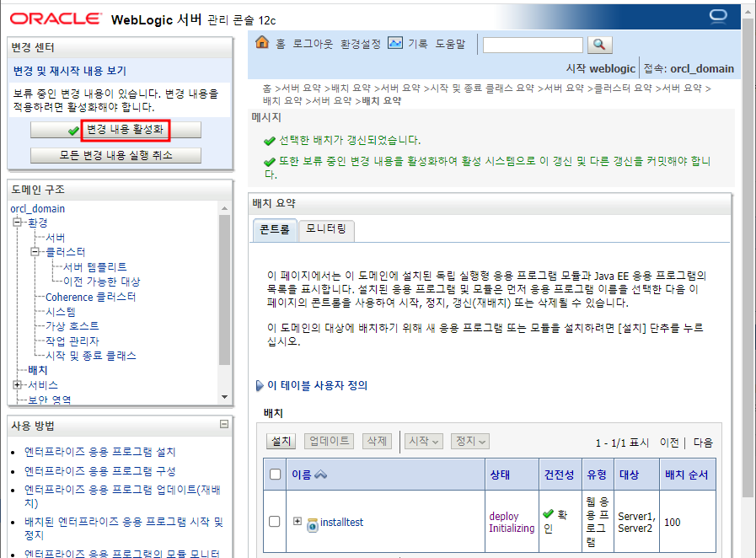Viewport: 756px width, 558px height.
Task: Select orcl_domain in domain tree
Action: pos(38,209)
